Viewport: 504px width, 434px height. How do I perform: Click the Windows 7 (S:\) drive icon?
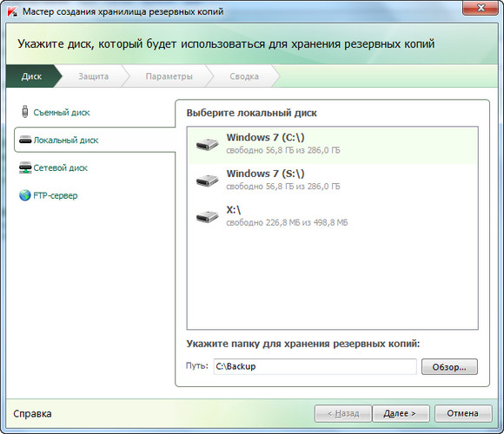[208, 181]
